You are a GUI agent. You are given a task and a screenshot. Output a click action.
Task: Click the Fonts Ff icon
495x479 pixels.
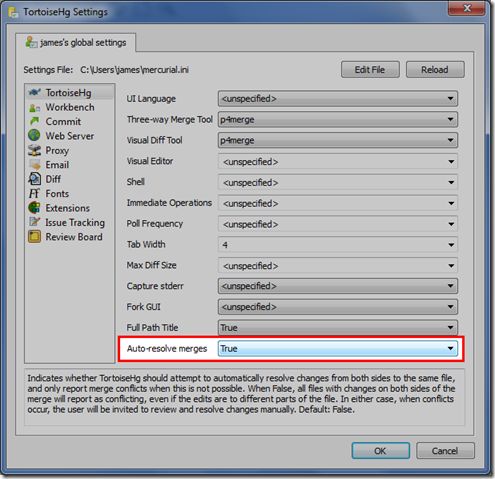pyautogui.click(x=34, y=194)
